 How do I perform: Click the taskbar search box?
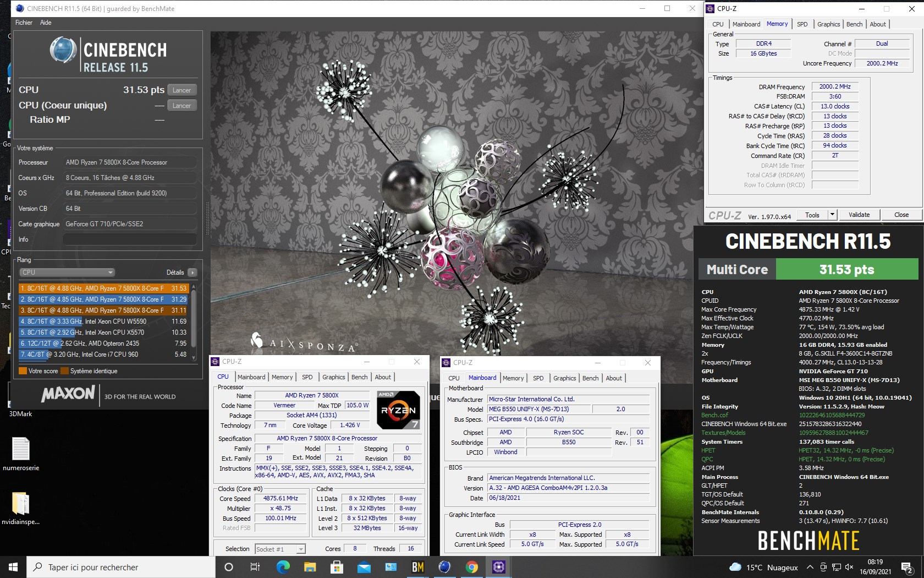[121, 567]
